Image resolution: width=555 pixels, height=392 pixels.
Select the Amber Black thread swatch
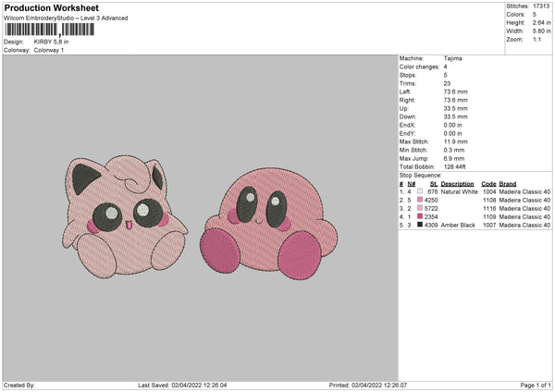tap(421, 225)
